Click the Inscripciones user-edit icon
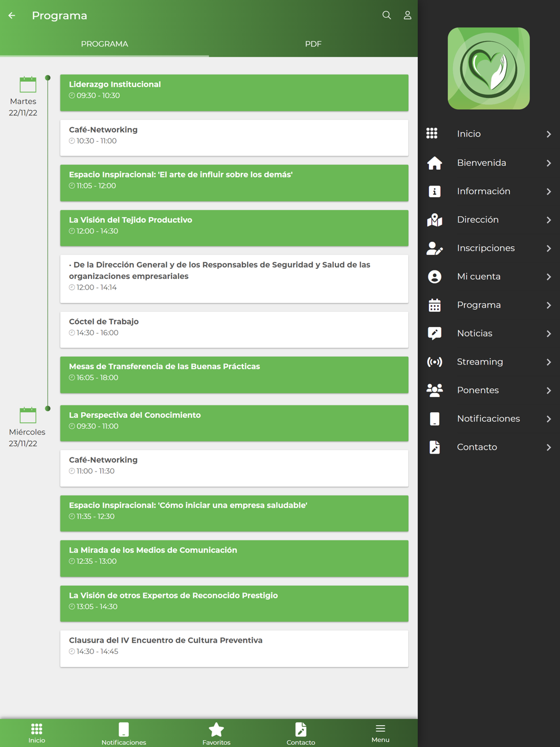This screenshot has width=560, height=747. pos(435,248)
